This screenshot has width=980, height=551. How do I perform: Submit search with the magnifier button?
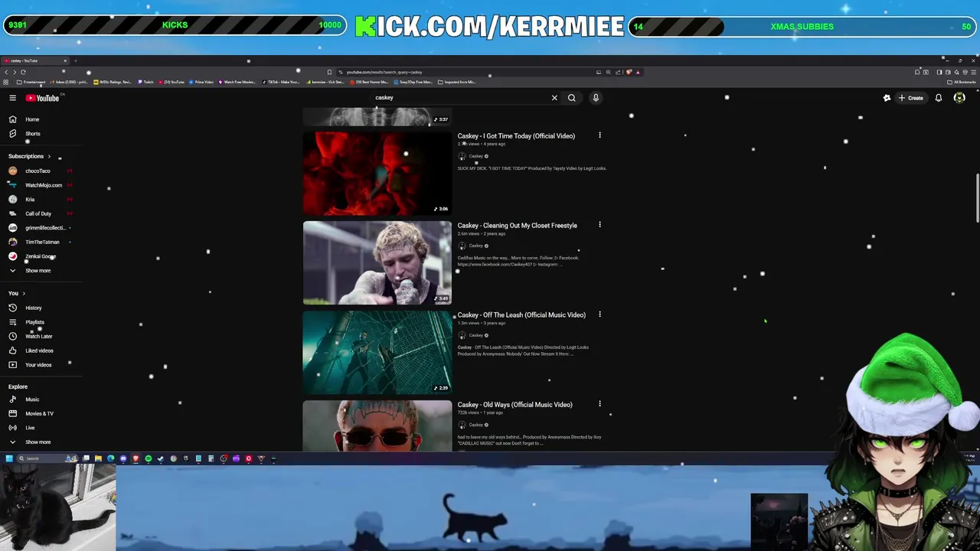pos(571,98)
